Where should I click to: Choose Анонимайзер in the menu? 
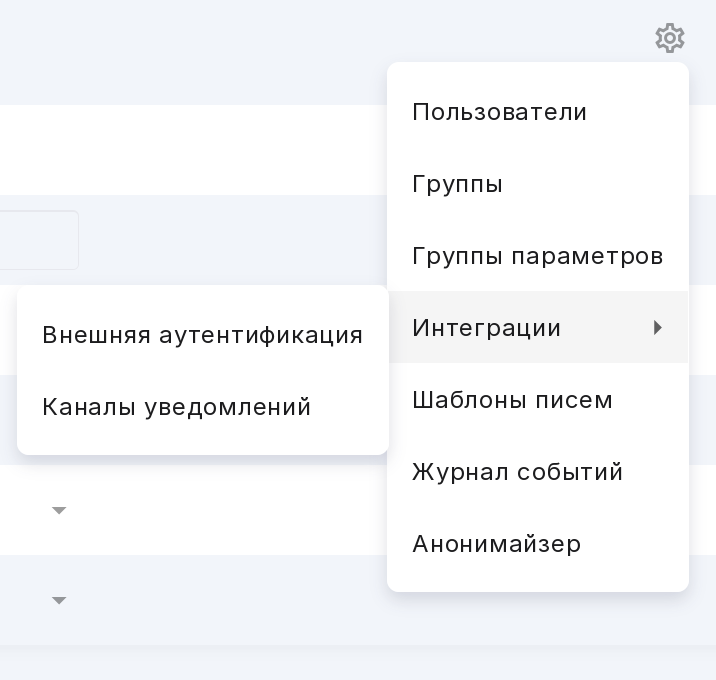537,543
